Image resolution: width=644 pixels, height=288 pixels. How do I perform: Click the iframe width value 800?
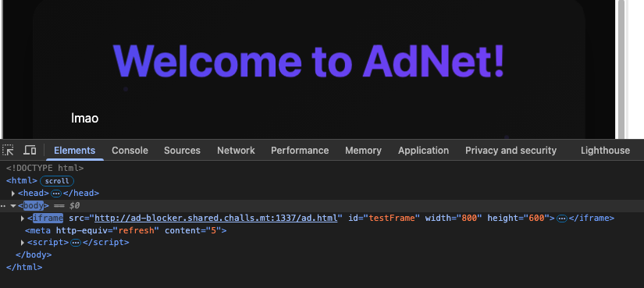coord(468,218)
